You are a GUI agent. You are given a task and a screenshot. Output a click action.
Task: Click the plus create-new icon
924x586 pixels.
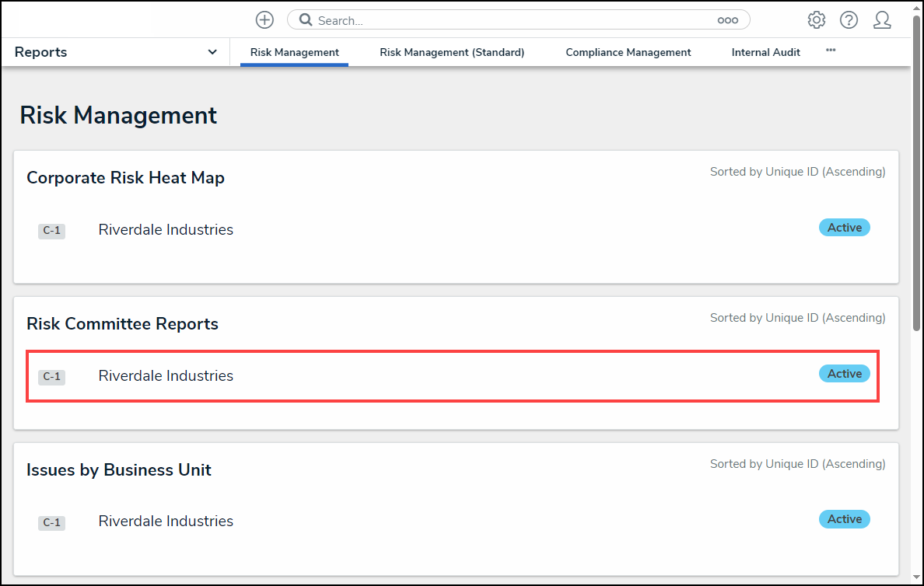(264, 20)
